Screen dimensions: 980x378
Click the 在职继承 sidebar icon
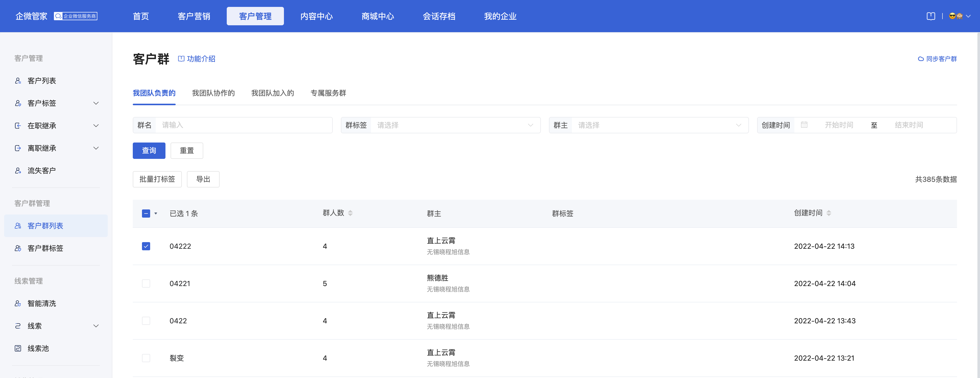click(18, 126)
